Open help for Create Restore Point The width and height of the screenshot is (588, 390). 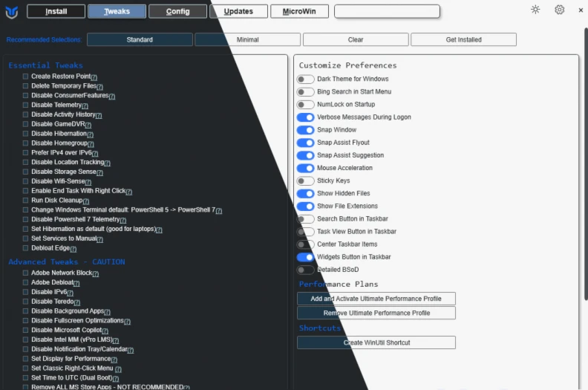click(x=94, y=77)
